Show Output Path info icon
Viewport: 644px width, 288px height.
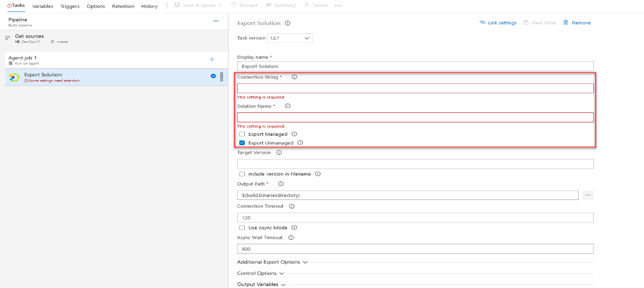tap(281, 184)
